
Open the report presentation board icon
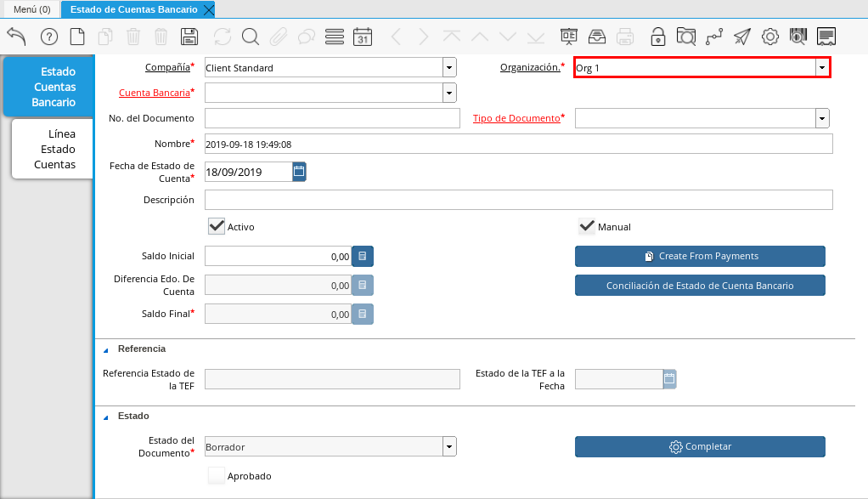tap(568, 37)
